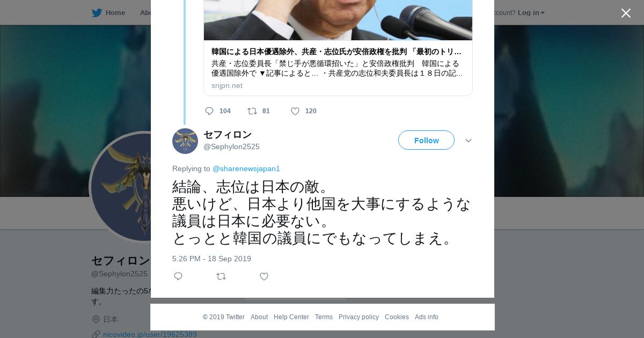Screen dimensions: 644x338
Task: Open the Ads info footer link
Action: click(427, 317)
